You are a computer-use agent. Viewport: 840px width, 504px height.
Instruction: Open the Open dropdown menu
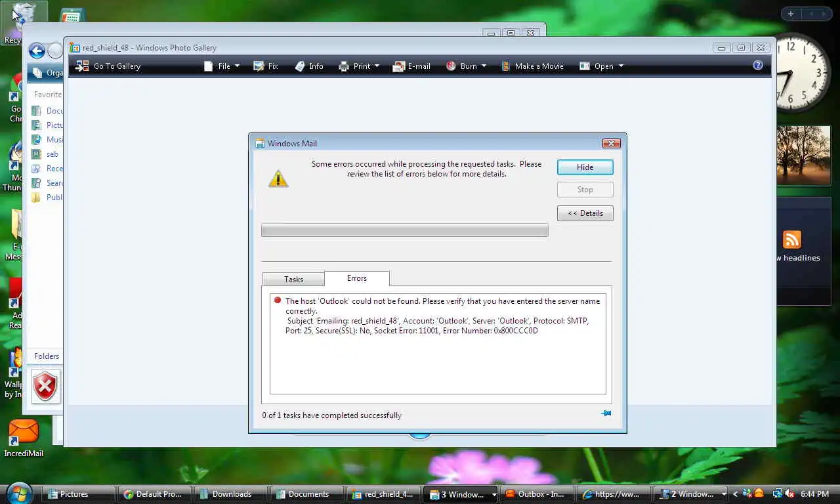point(601,66)
